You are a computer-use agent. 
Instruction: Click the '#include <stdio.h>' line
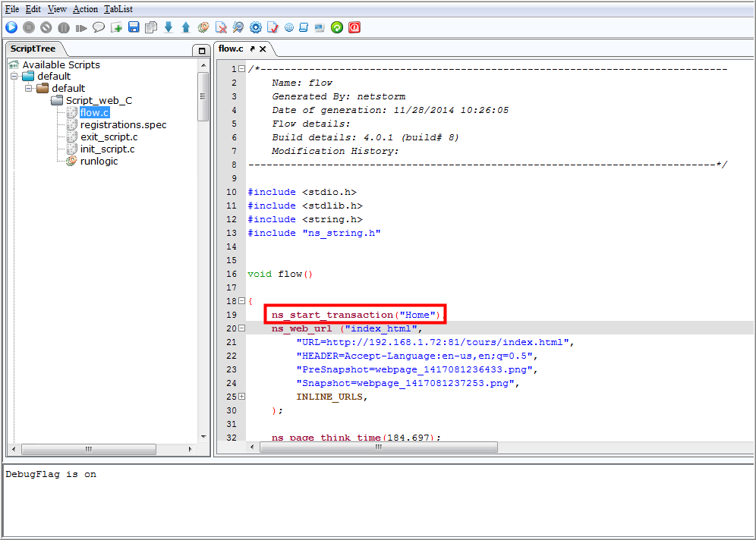click(302, 192)
